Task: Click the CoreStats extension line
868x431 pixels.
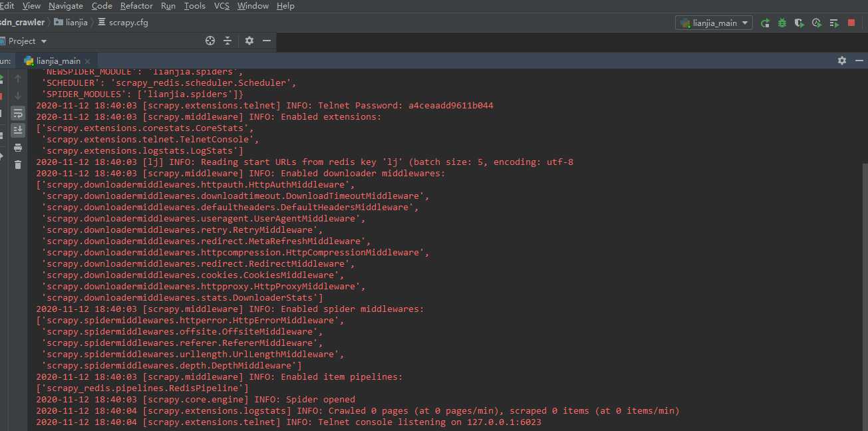Action: 145,128
